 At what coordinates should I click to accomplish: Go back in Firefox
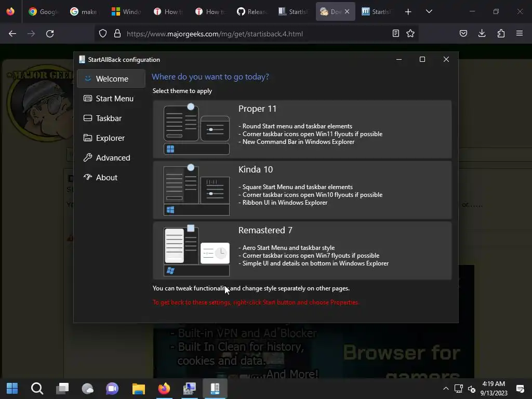click(12, 34)
